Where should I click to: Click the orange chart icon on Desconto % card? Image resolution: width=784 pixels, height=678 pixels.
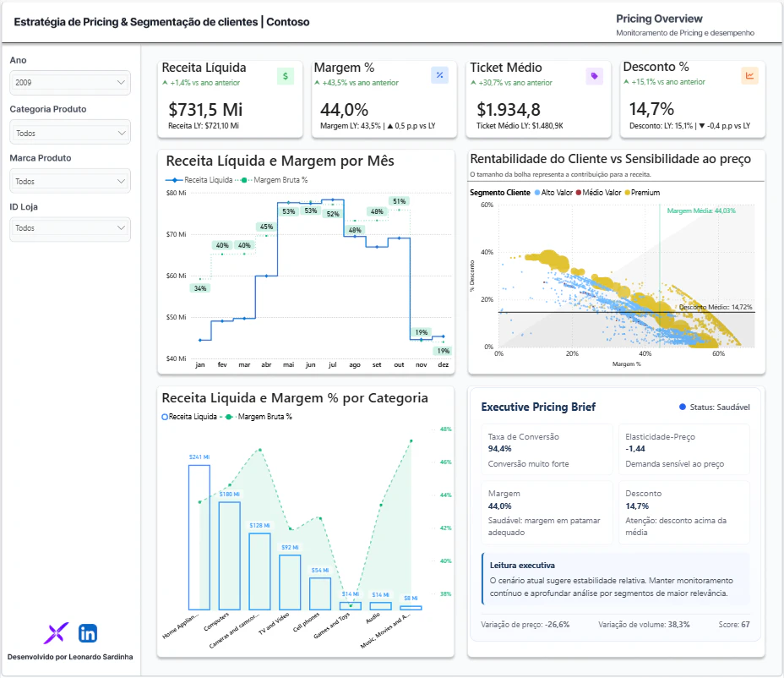[749, 75]
